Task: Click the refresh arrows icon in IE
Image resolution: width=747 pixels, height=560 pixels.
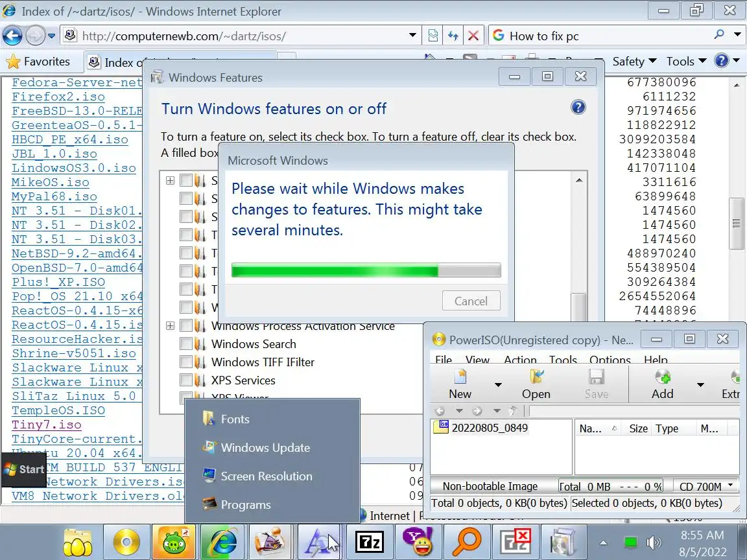Action: pos(453,36)
